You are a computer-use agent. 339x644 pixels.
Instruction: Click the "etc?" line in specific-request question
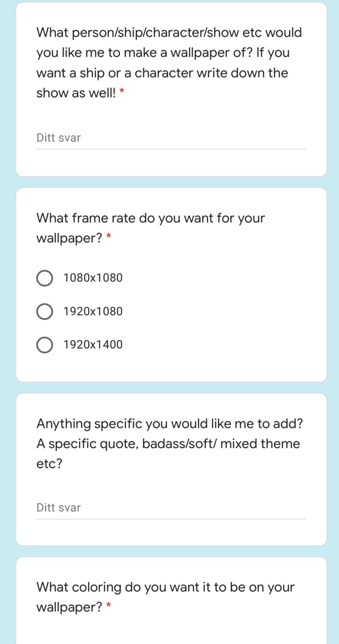click(x=49, y=464)
